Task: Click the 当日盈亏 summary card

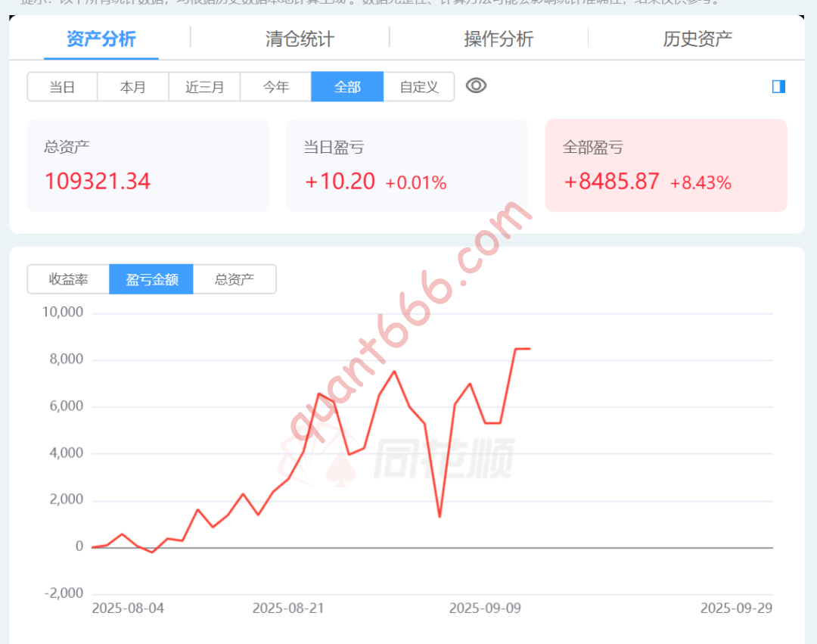Action: tap(407, 165)
